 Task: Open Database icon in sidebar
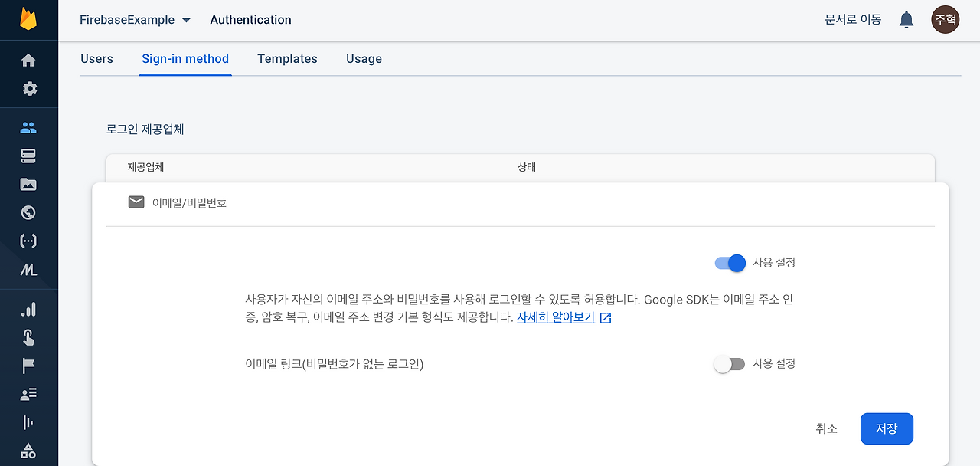(x=28, y=156)
